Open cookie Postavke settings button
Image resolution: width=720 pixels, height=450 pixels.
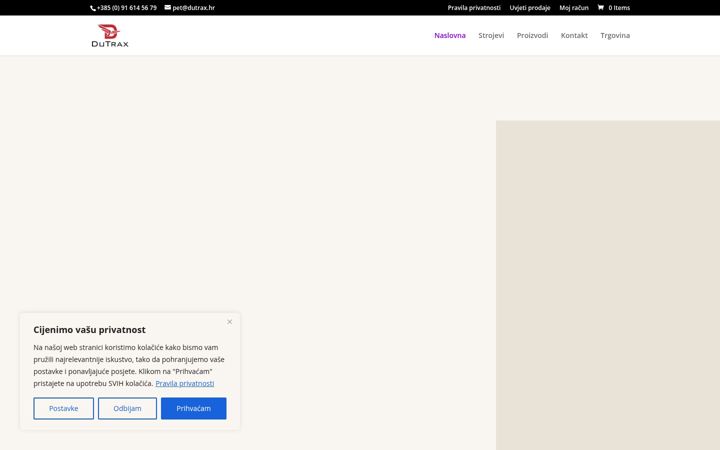63,408
